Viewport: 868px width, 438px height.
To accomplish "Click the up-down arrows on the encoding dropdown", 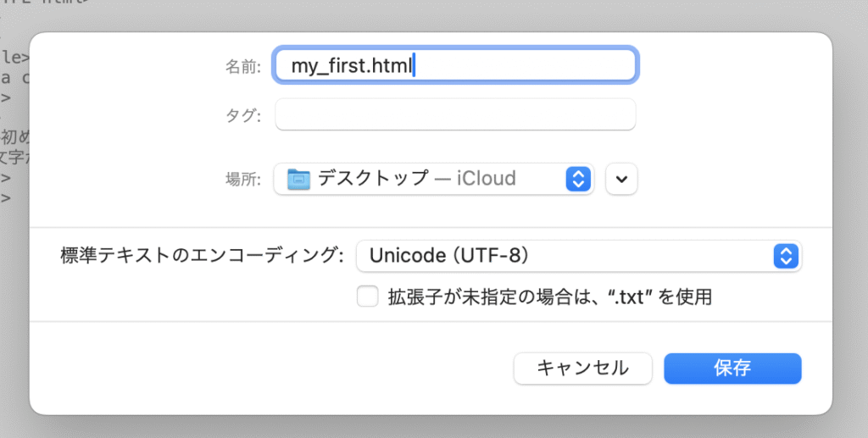I will click(x=786, y=256).
